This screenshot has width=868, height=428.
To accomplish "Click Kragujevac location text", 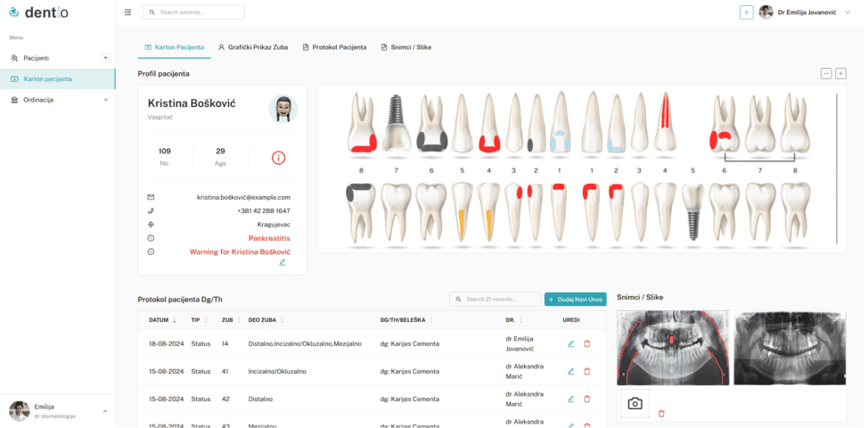I will pos(274,225).
